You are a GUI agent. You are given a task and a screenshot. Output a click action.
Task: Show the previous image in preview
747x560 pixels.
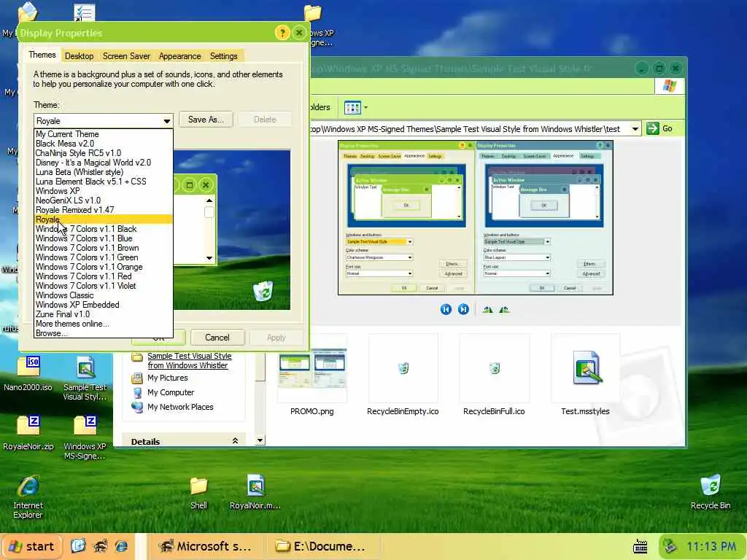(446, 309)
